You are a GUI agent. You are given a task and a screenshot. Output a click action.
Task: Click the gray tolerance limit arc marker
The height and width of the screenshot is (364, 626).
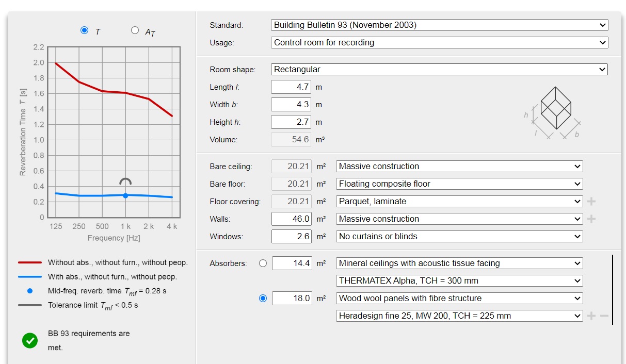pos(125,181)
